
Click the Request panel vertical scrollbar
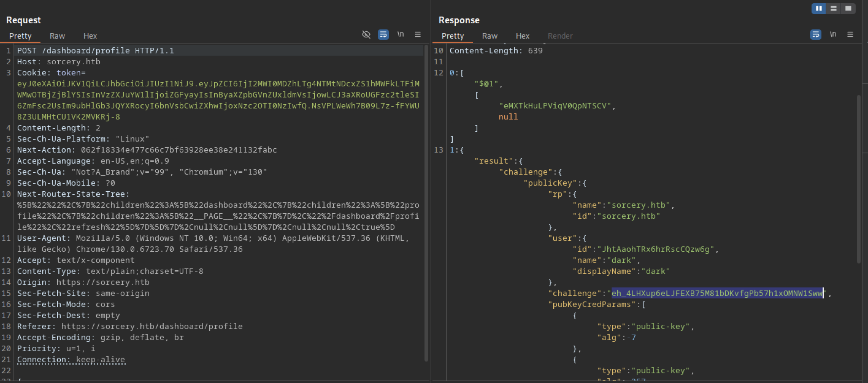point(426,203)
